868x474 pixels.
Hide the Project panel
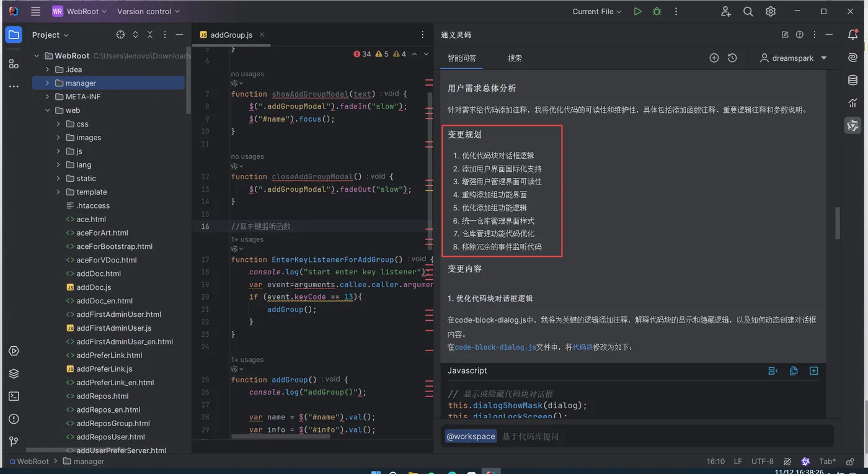coord(179,35)
